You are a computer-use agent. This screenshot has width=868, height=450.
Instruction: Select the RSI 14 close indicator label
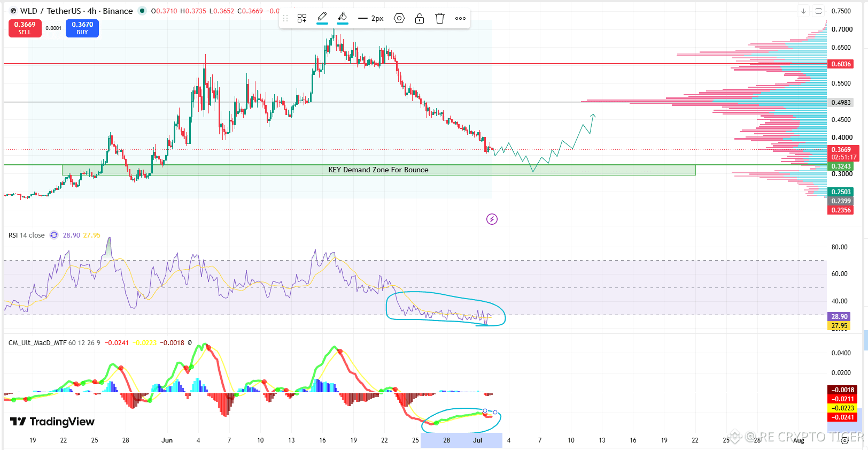pos(27,235)
